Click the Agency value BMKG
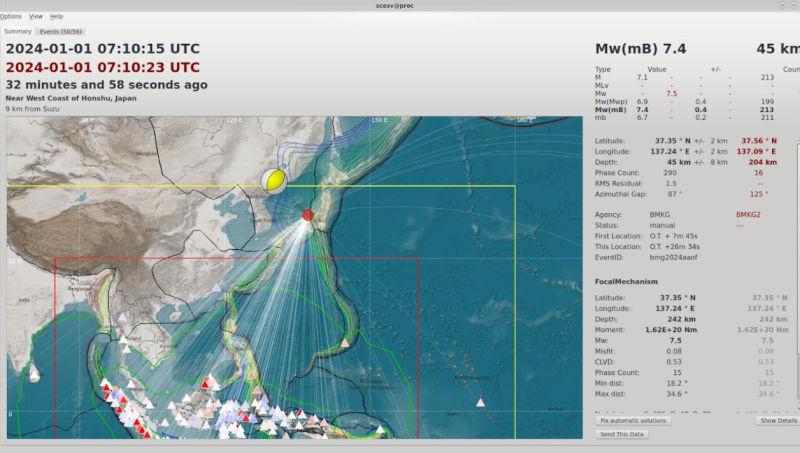The width and height of the screenshot is (800, 453). click(x=660, y=215)
